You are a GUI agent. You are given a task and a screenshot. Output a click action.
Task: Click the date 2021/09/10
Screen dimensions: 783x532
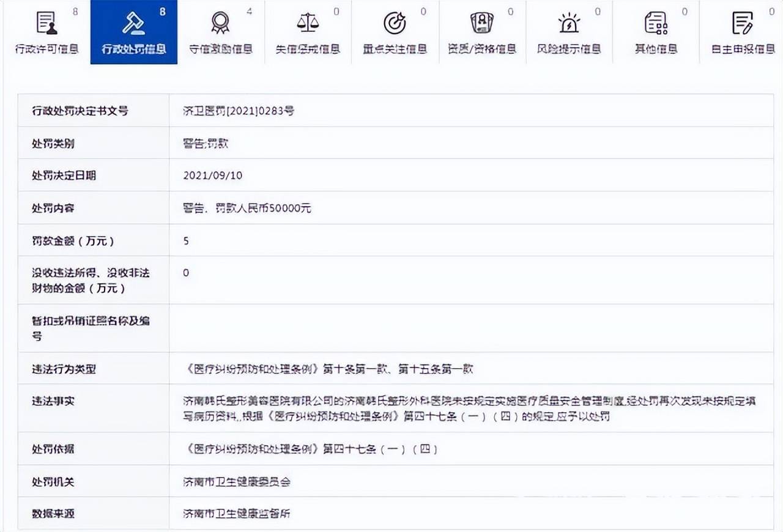coord(213,175)
